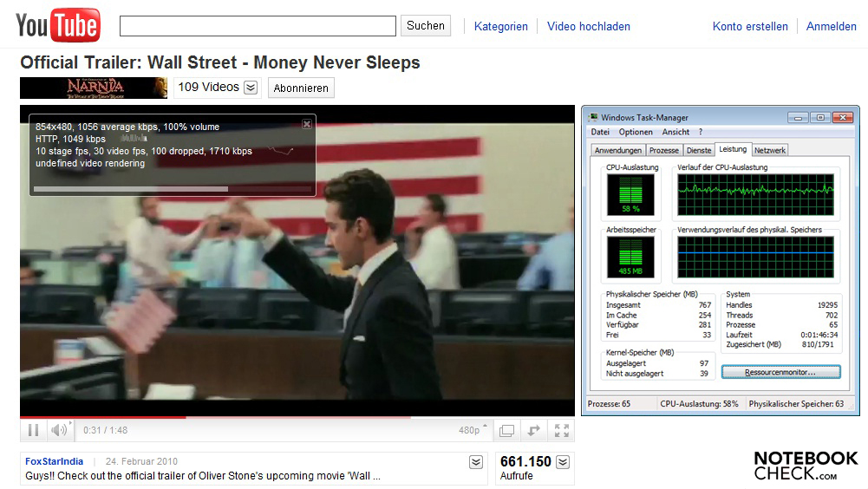This screenshot has width=868, height=489.
Task: Expand the 661.150 Aufrufe statistics arrow
Action: (x=563, y=462)
